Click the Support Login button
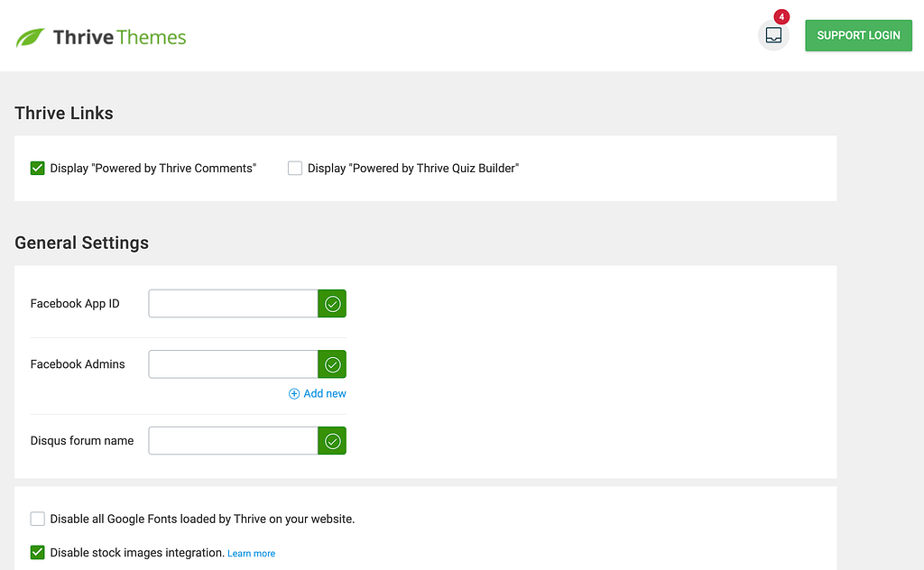The height and width of the screenshot is (570, 924). (x=858, y=35)
